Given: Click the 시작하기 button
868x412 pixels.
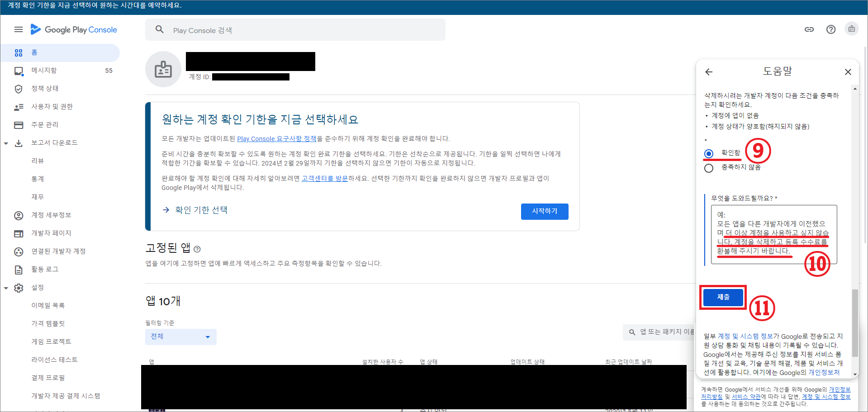Looking at the screenshot, I should [545, 211].
